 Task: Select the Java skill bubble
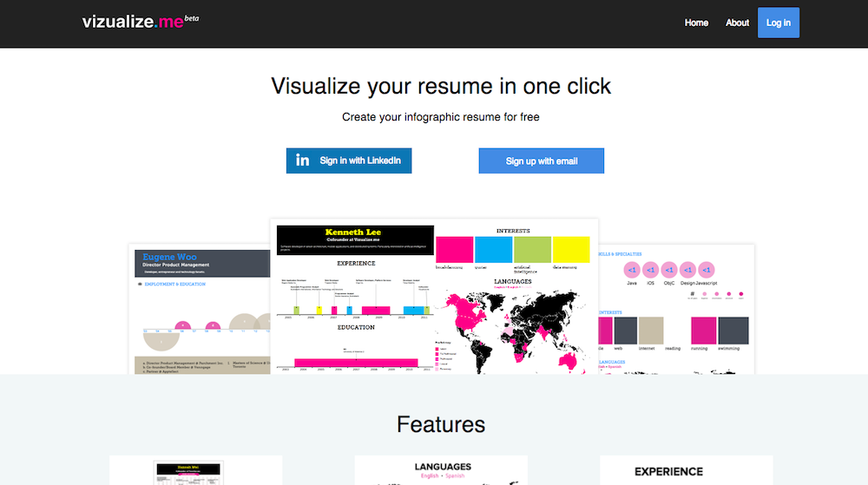[632, 270]
